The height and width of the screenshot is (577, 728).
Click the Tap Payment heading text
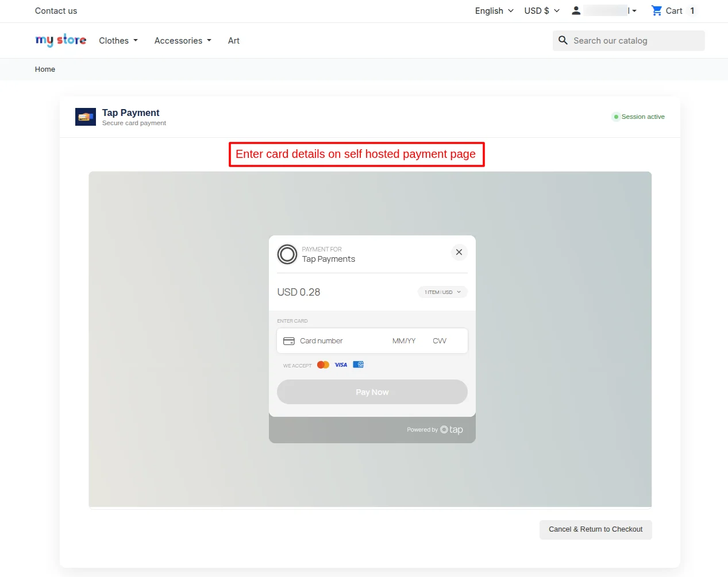131,113
